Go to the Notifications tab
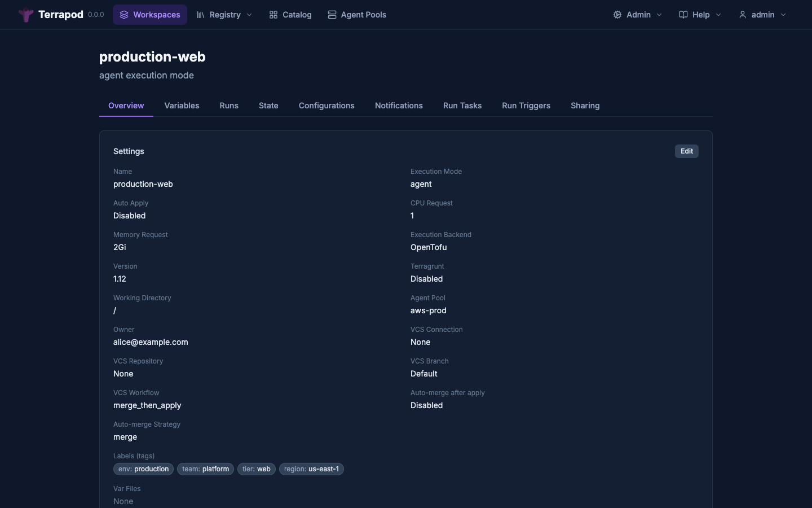The image size is (812, 508). click(399, 106)
